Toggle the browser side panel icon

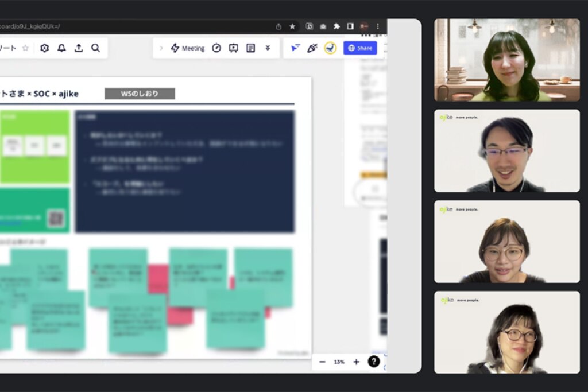tap(350, 26)
